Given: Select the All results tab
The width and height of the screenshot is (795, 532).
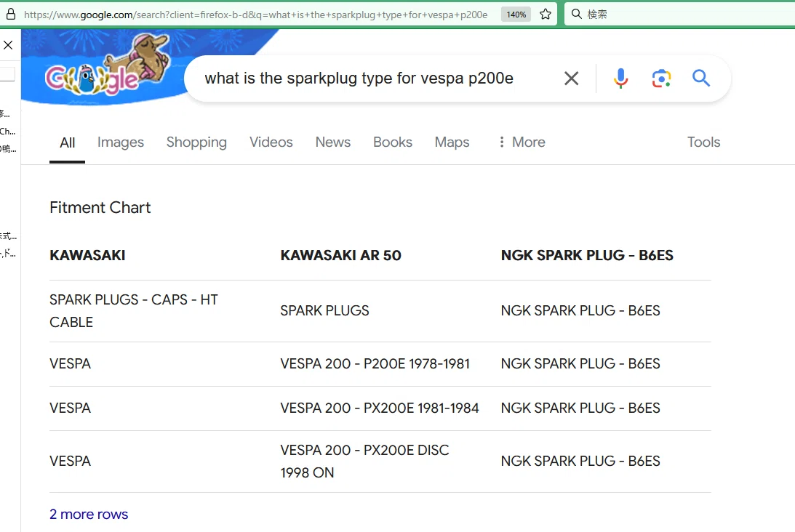Looking at the screenshot, I should point(68,142).
